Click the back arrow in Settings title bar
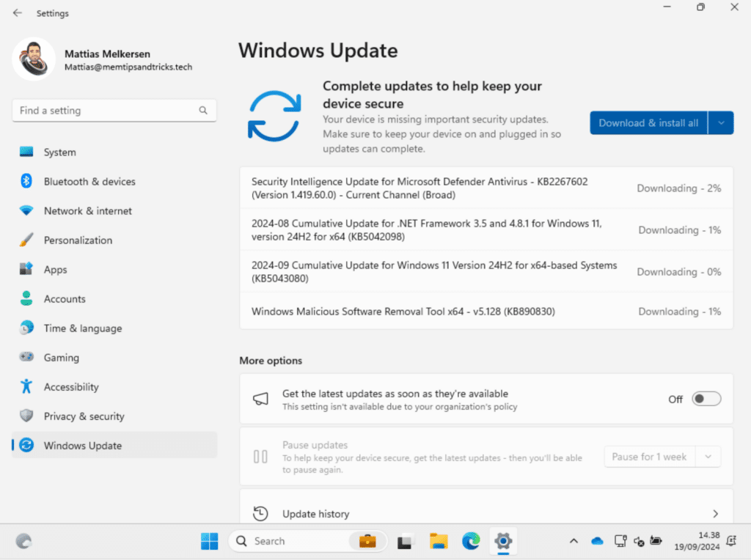Screen dimensions: 751x560 (x=18, y=13)
